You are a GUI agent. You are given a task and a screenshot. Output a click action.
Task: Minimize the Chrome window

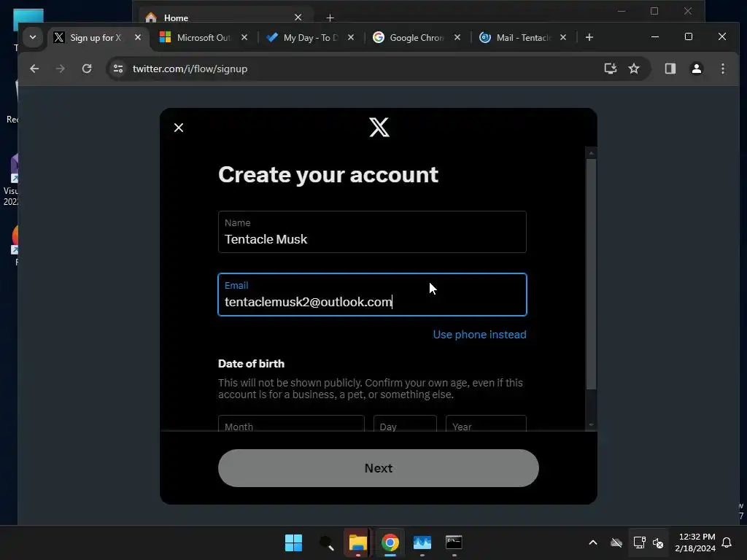(655, 36)
